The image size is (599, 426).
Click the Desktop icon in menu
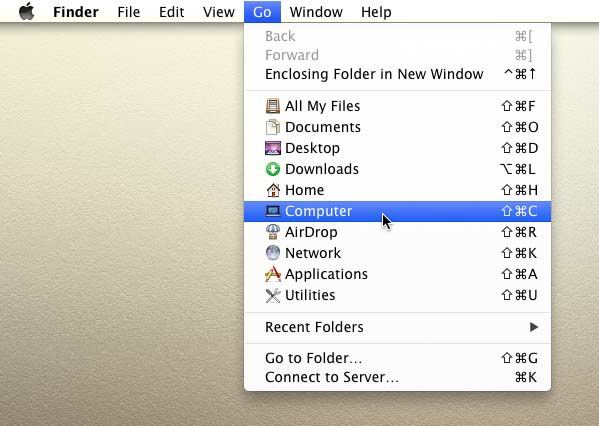tap(273, 148)
